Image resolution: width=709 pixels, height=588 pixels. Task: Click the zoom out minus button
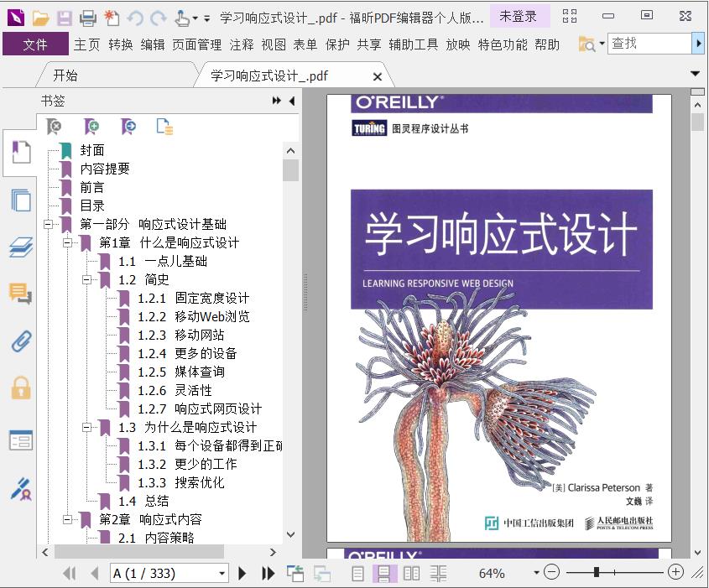coord(551,572)
